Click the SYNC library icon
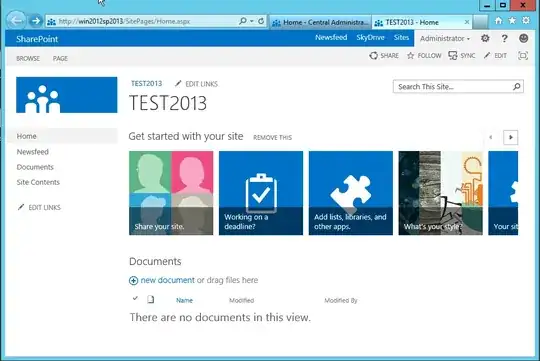 pyautogui.click(x=453, y=55)
